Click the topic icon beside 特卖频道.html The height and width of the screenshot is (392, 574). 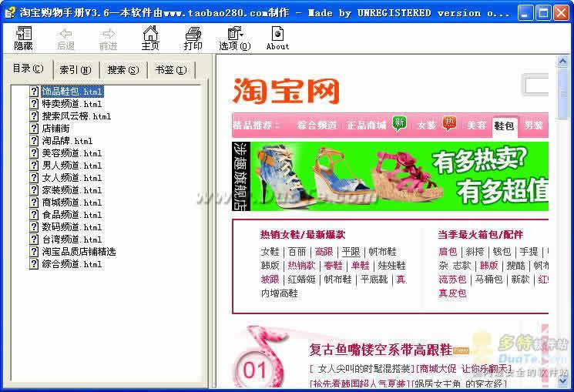click(x=34, y=103)
